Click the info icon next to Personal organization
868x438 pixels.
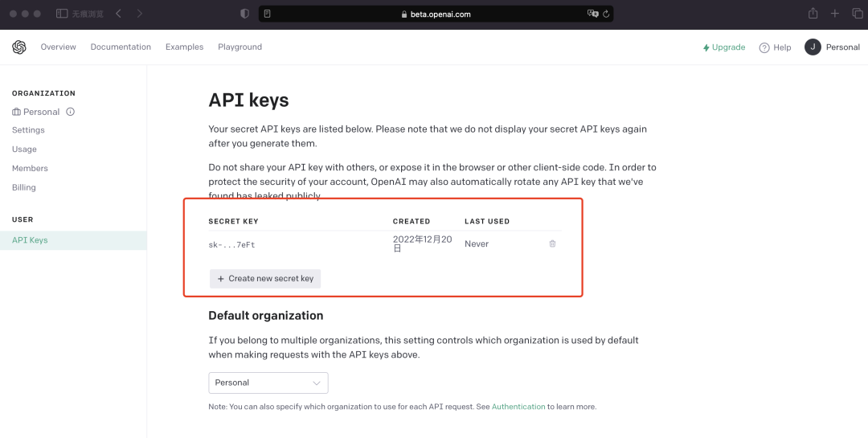coord(70,112)
